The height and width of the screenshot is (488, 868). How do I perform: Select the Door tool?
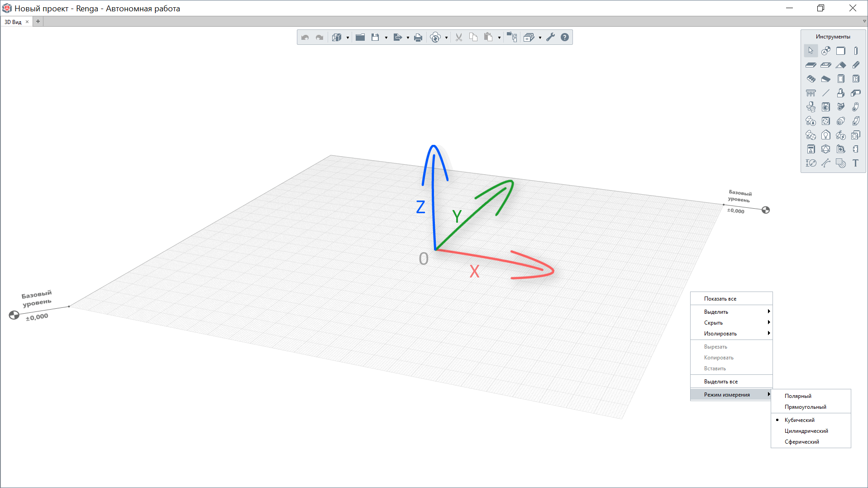tap(841, 79)
